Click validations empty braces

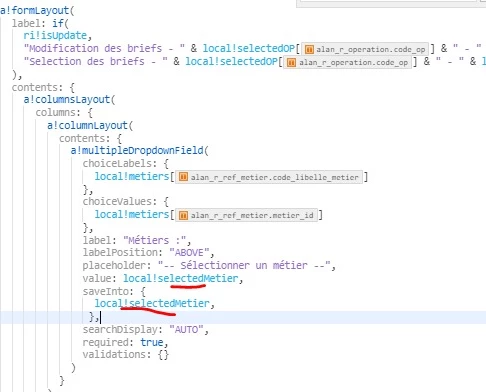(x=163, y=354)
